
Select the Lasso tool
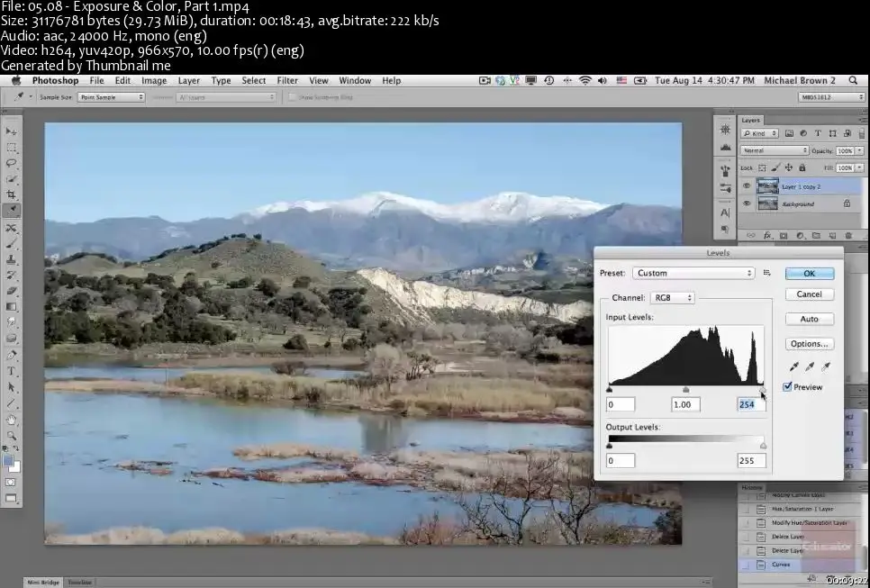click(11, 163)
